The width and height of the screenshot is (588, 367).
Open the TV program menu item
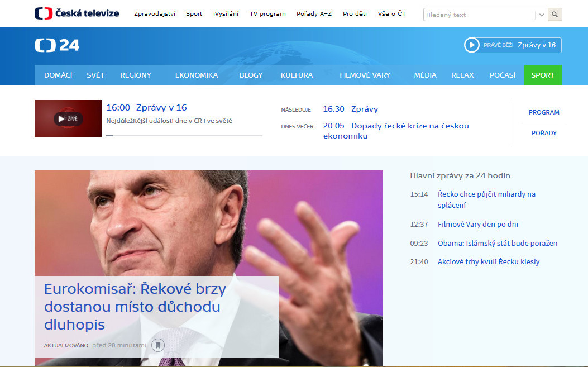[x=267, y=13]
